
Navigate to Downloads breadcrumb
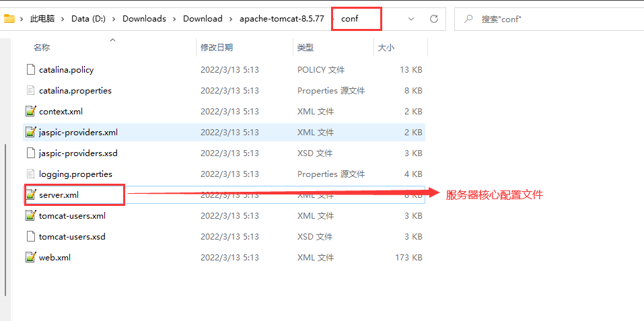pos(144,19)
